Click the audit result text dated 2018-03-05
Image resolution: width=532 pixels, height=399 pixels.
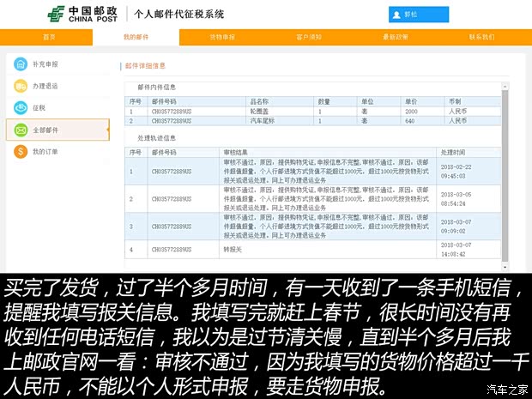(x=326, y=199)
